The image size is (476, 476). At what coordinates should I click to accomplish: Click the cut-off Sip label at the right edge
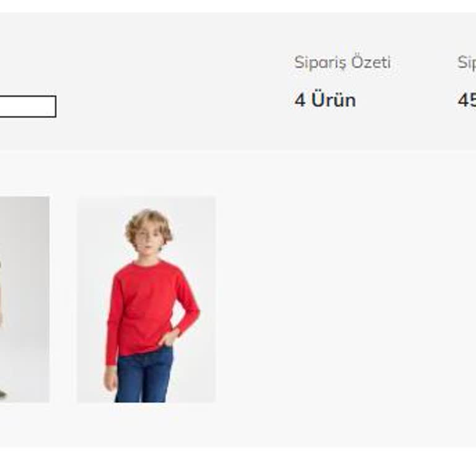tap(467, 63)
